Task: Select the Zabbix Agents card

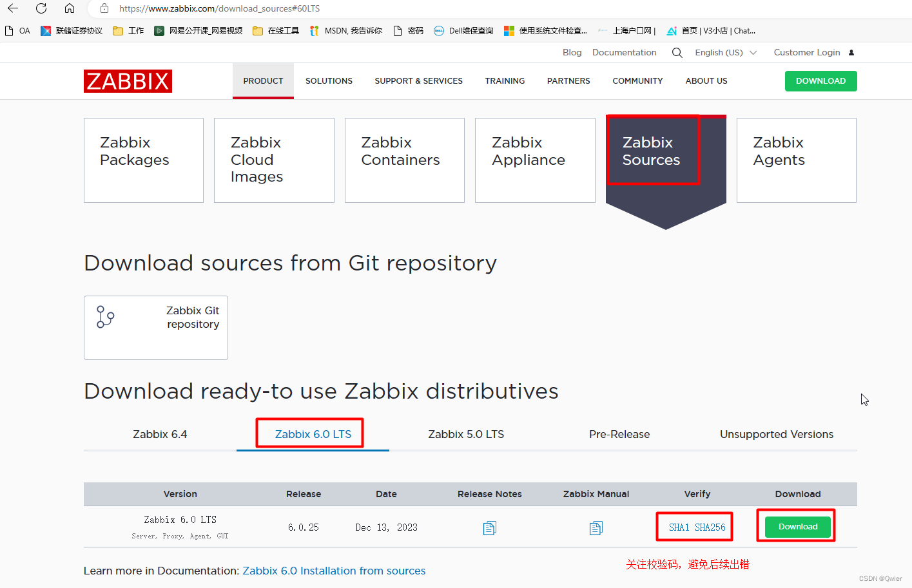Action: 797,160
